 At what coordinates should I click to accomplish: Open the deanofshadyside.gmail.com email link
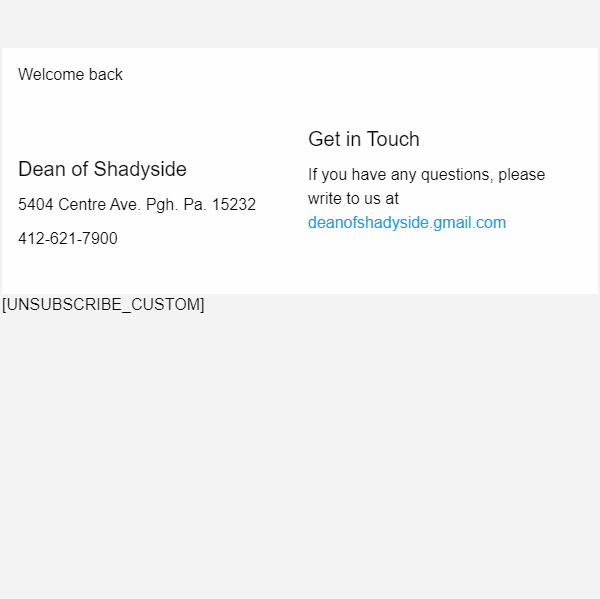[x=407, y=223]
